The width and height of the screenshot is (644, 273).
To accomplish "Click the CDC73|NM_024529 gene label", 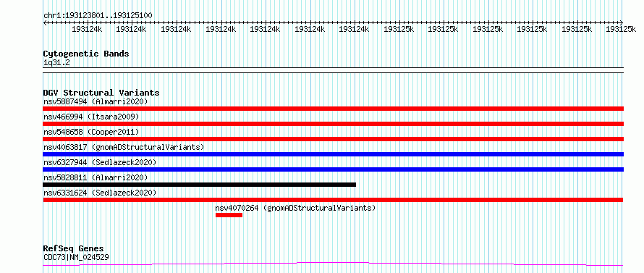I will pyautogui.click(x=76, y=258).
